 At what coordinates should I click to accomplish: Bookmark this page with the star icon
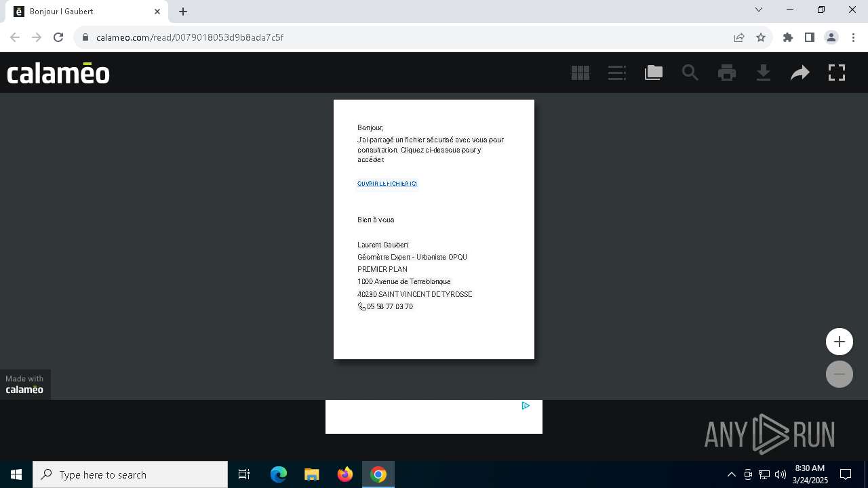761,37
